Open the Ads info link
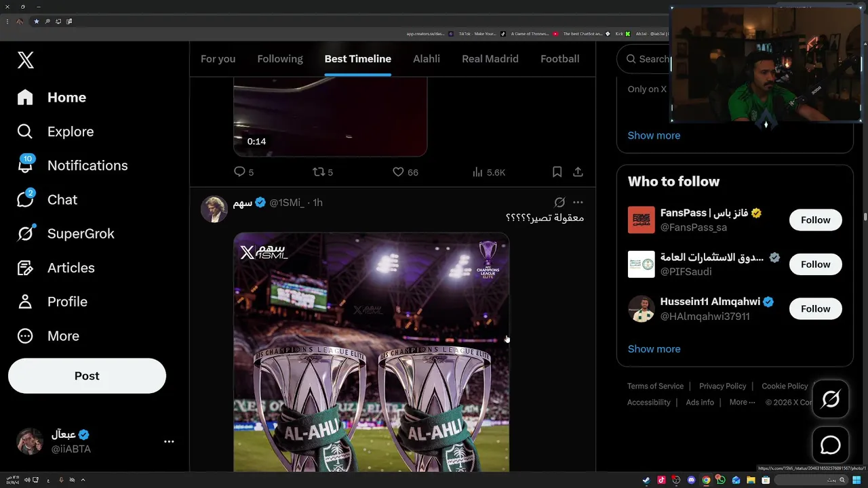Screen dimensions: 868x488 [x=700, y=402]
